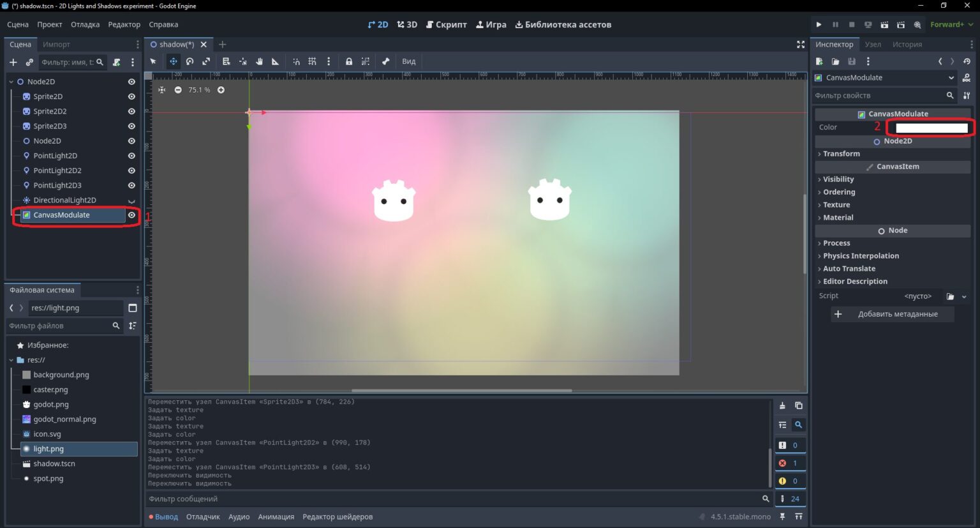
Task: Show the hidden DirectionalLight2D node
Action: click(131, 200)
